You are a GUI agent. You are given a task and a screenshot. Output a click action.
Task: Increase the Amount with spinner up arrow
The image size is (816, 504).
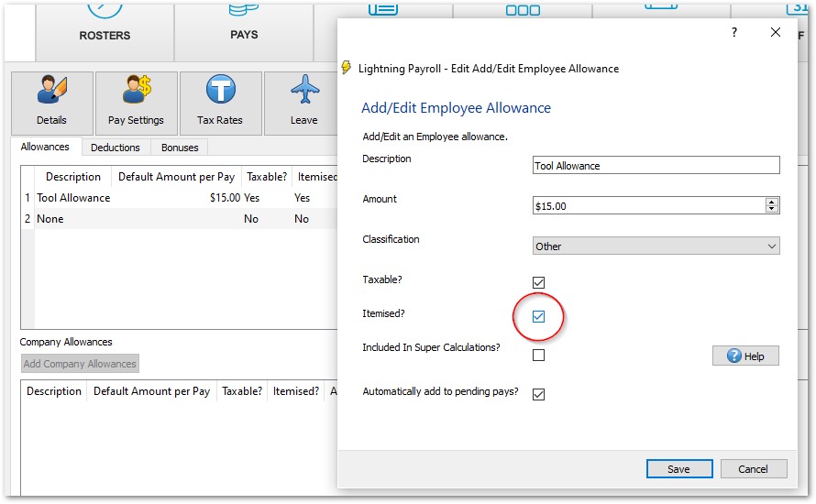pyautogui.click(x=772, y=202)
